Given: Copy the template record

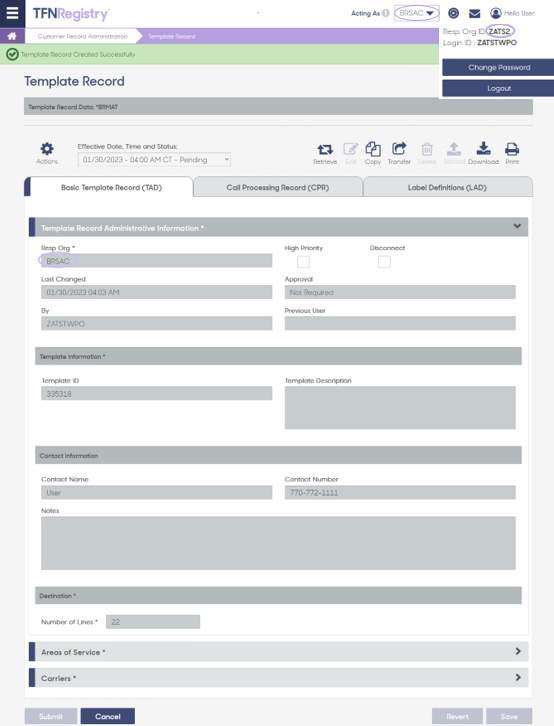Looking at the screenshot, I should 373,154.
